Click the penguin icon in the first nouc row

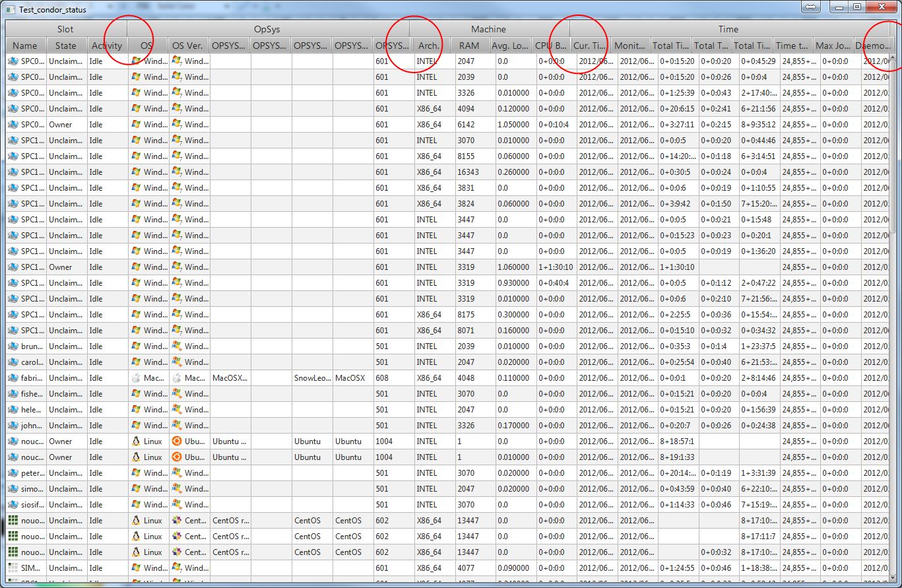pyautogui.click(x=137, y=441)
